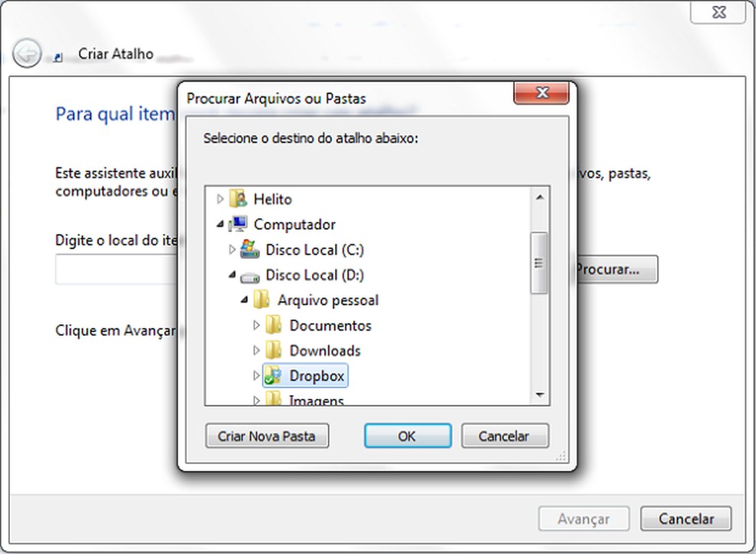Click the scroll down arrow in folder tree
This screenshot has height=554, width=756.
539,395
